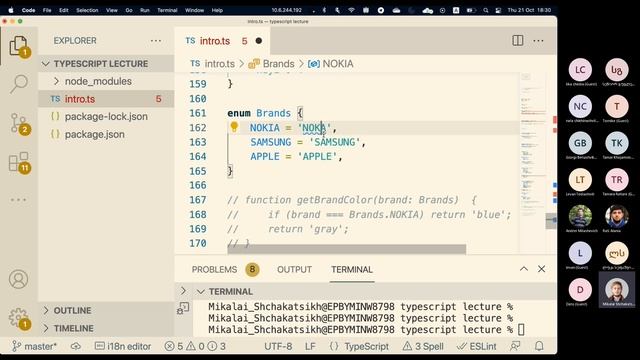
Task: Open the Run menu
Action: pyautogui.click(x=144, y=10)
